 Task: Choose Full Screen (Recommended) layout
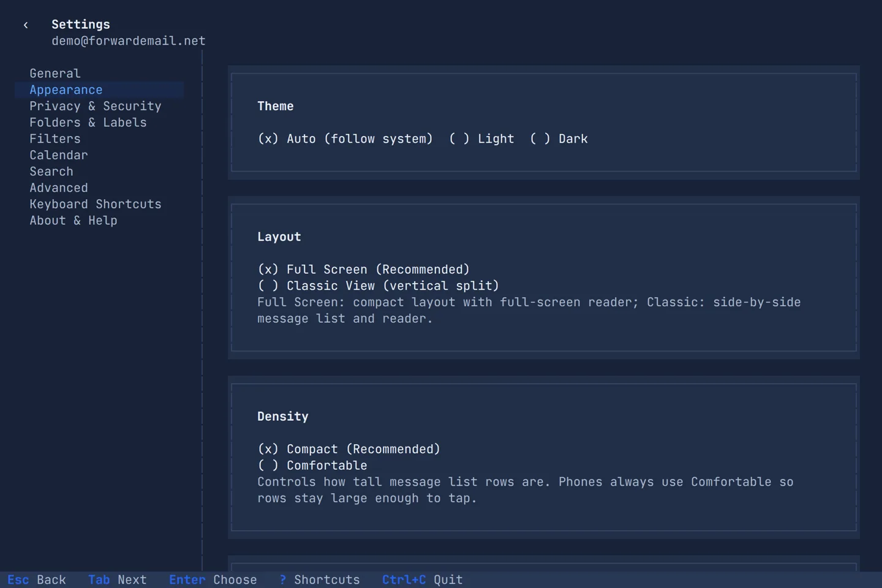pos(364,269)
